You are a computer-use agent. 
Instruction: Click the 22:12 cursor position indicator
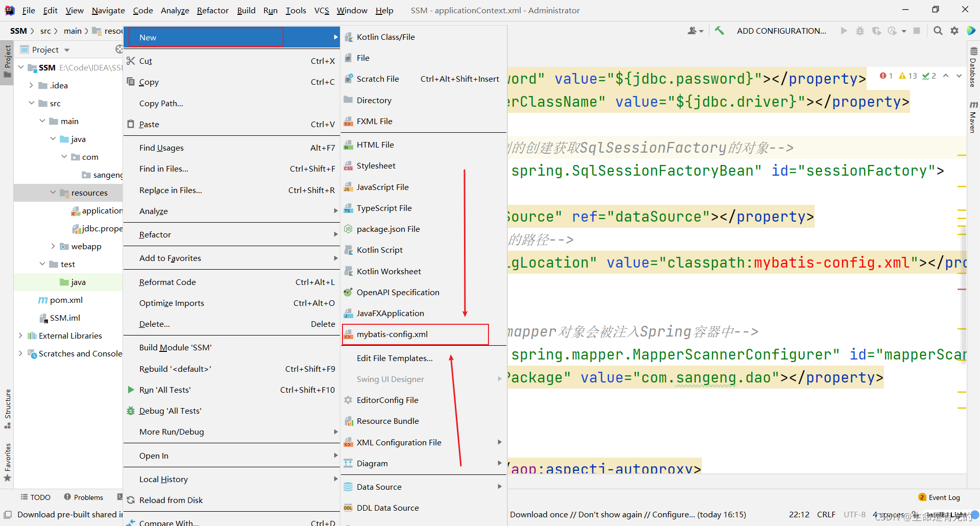point(799,514)
